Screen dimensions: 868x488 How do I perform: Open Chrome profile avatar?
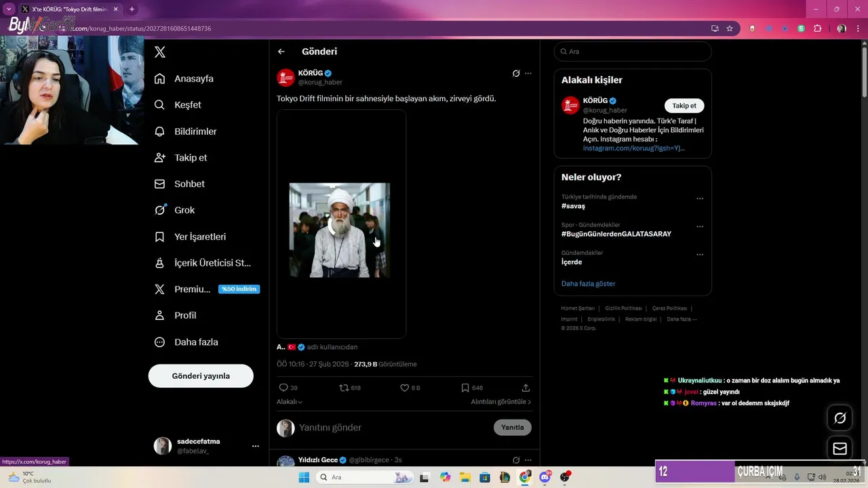point(842,28)
